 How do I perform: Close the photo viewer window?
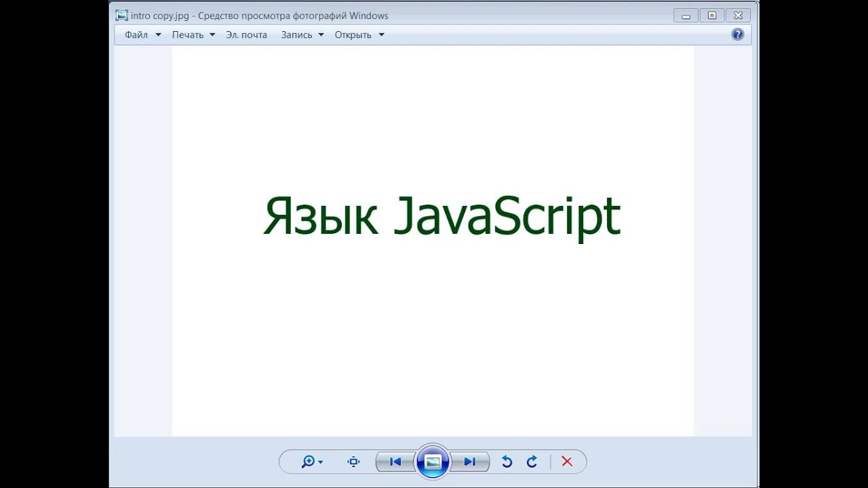[738, 16]
